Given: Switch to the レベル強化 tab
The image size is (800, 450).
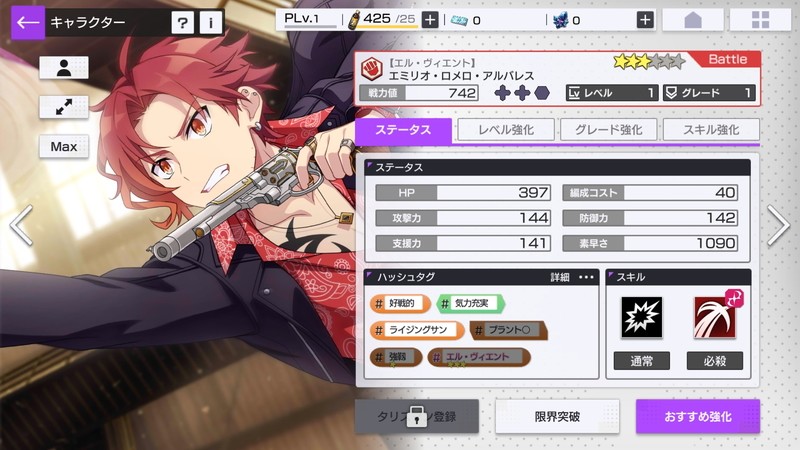Looking at the screenshot, I should coord(506,130).
